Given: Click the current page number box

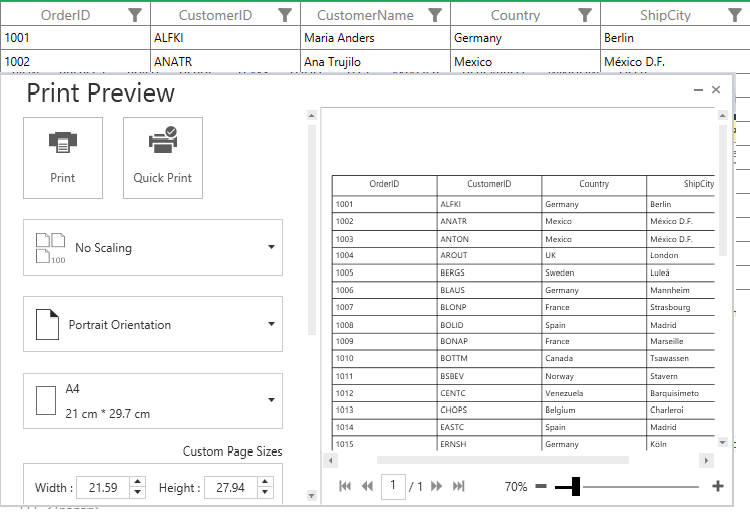Looking at the screenshot, I should 393,486.
